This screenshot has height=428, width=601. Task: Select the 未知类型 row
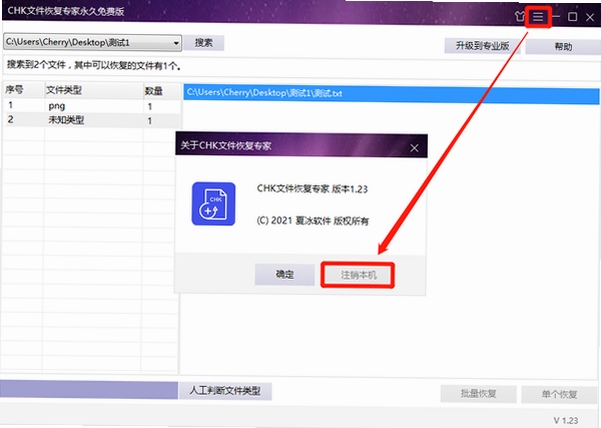pos(91,120)
